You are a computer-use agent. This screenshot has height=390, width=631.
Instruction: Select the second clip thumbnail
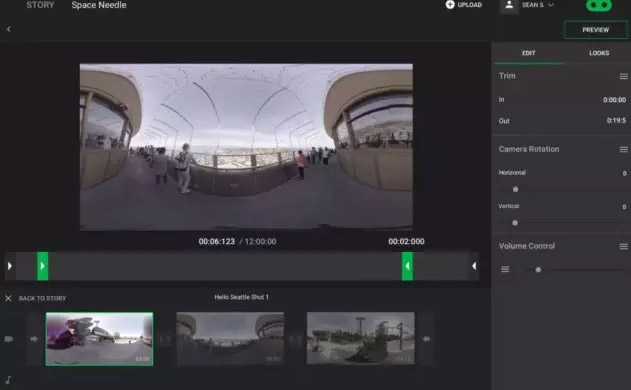click(230, 338)
